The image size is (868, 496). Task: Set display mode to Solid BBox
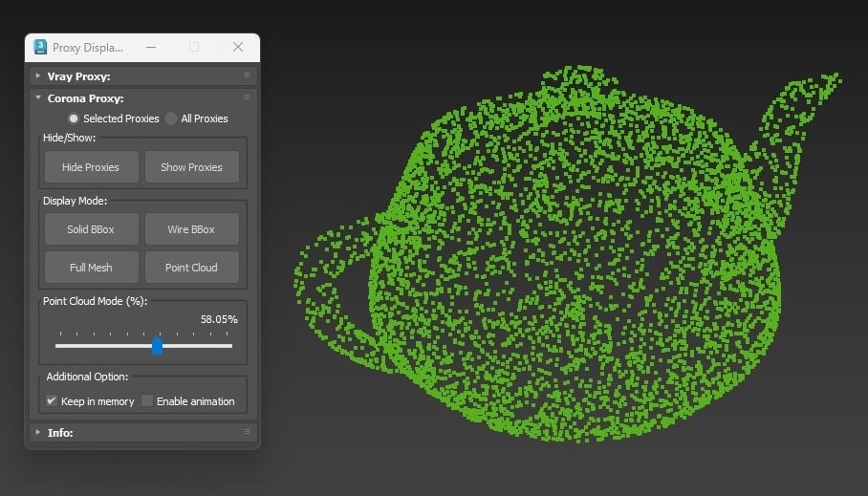(x=92, y=228)
